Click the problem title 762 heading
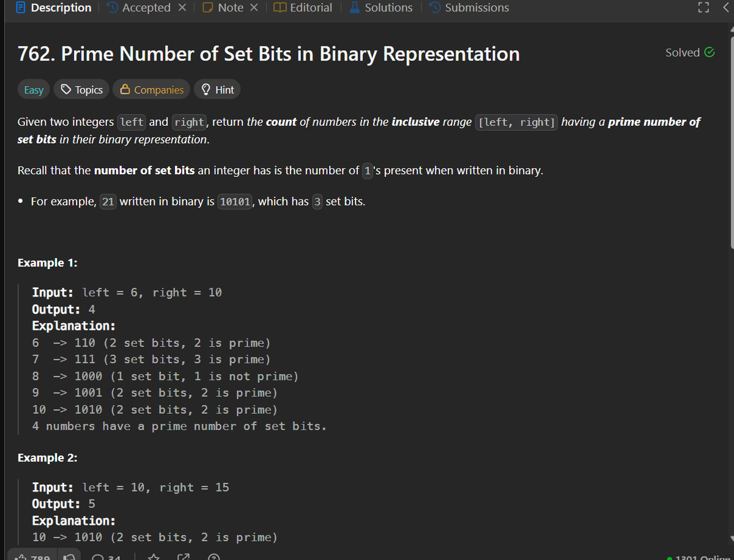The image size is (734, 560). point(269,54)
